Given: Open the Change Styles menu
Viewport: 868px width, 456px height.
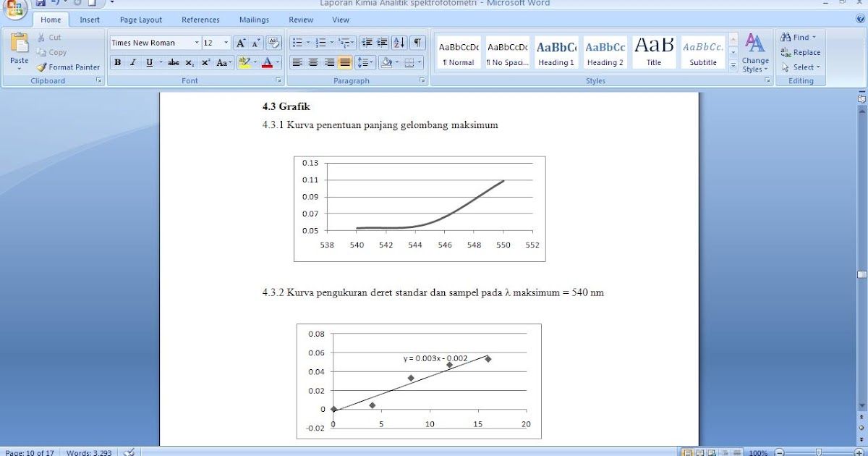Looking at the screenshot, I should click(755, 53).
